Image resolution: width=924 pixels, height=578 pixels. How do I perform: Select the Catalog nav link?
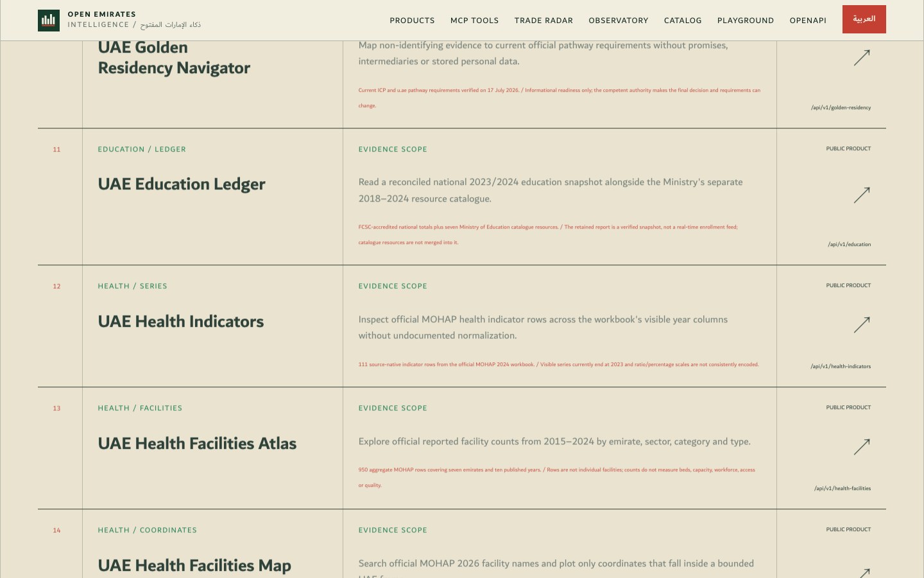click(x=683, y=21)
